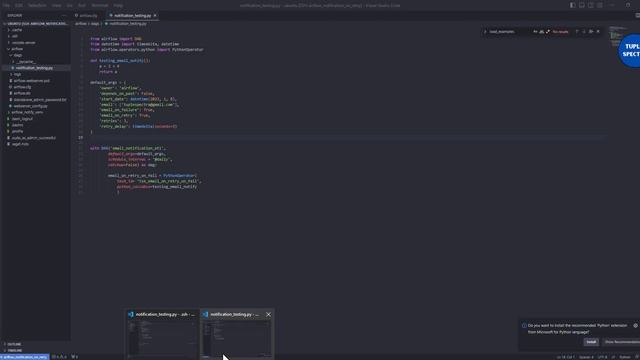Select first notification_testing.py taskbar window thumbnail
The height and width of the screenshot is (360, 640).
(162, 333)
